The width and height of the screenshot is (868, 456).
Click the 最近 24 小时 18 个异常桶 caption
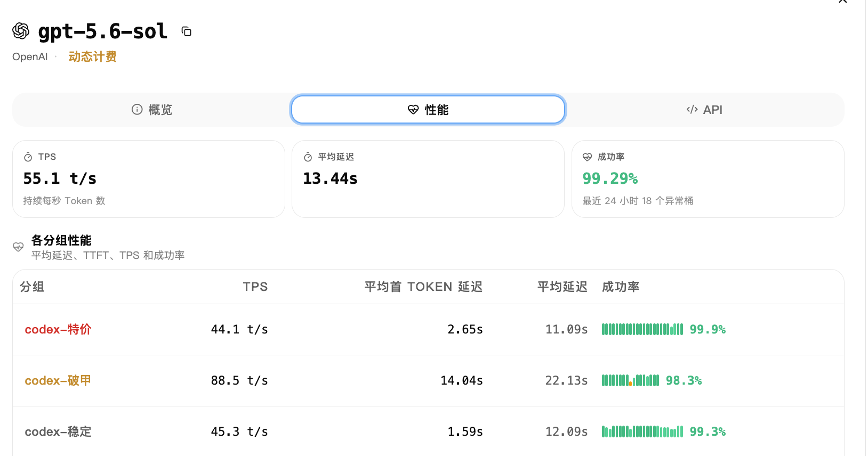[x=638, y=201]
